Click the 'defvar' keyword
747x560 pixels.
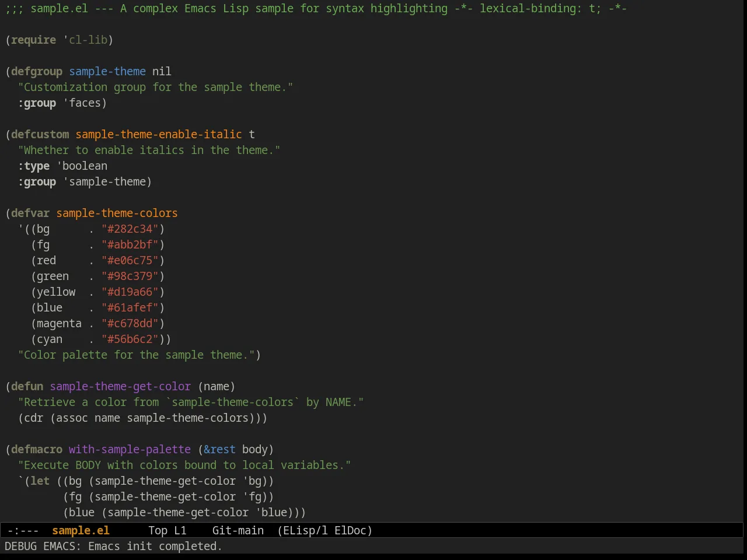coord(30,213)
